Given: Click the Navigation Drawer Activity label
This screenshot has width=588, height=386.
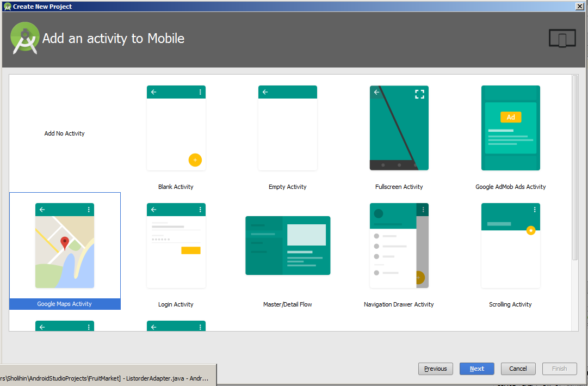Looking at the screenshot, I should click(399, 304).
